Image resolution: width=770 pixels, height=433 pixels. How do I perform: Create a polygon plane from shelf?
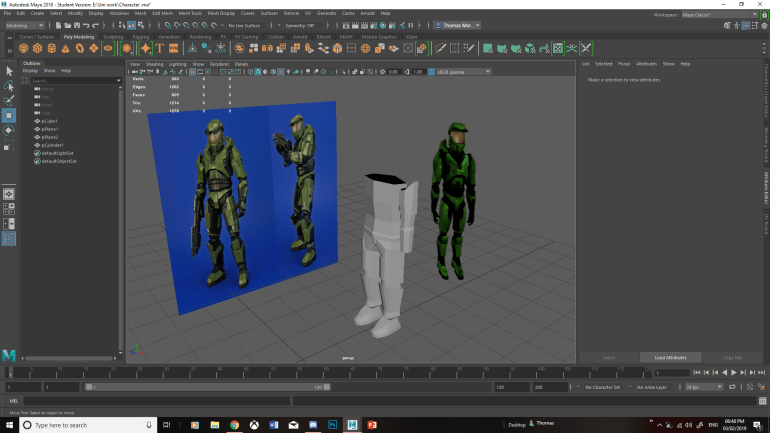click(x=93, y=48)
